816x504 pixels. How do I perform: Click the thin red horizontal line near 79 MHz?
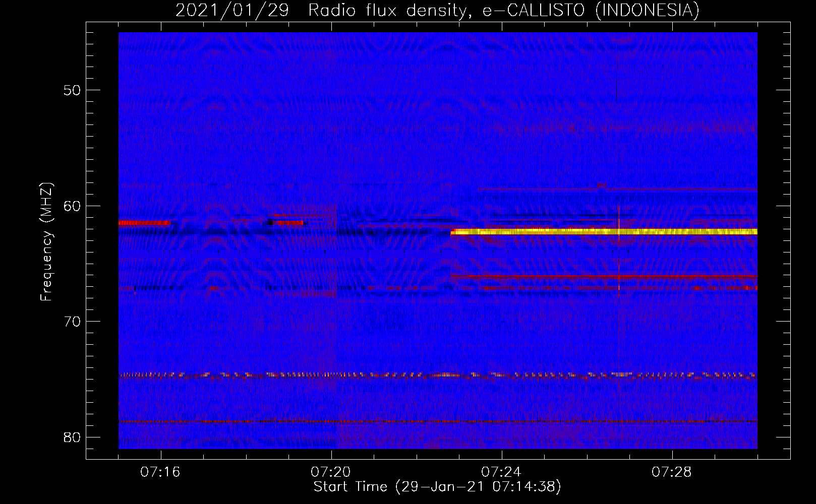point(438,421)
